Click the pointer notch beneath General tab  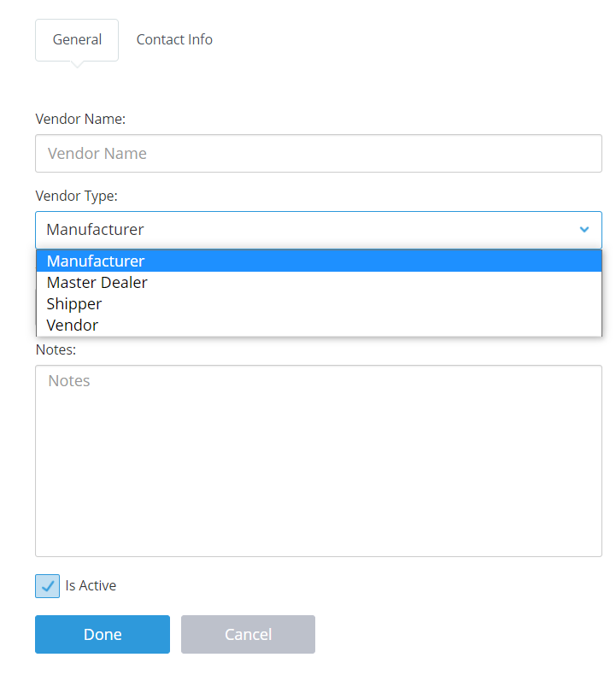77,65
